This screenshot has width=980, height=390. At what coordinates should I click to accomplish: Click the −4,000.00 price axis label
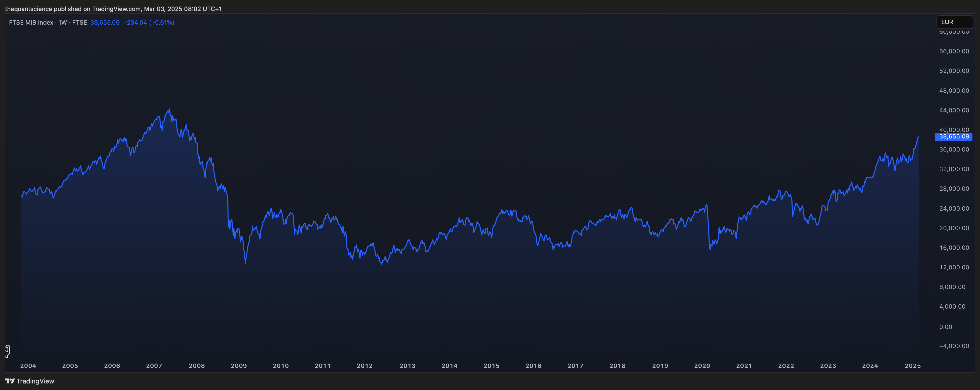[x=954, y=346]
